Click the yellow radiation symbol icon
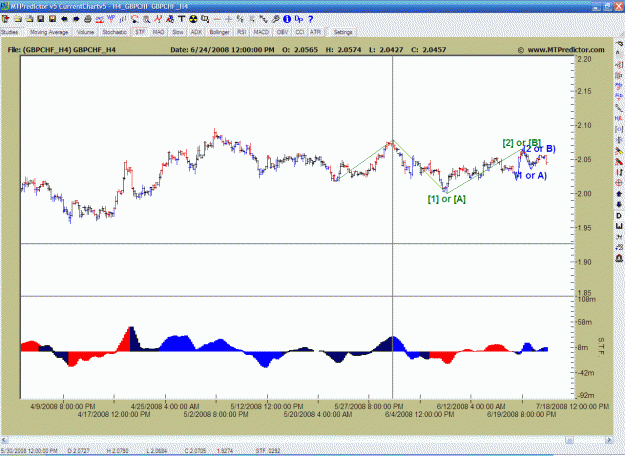The image size is (625, 456). pos(193,19)
